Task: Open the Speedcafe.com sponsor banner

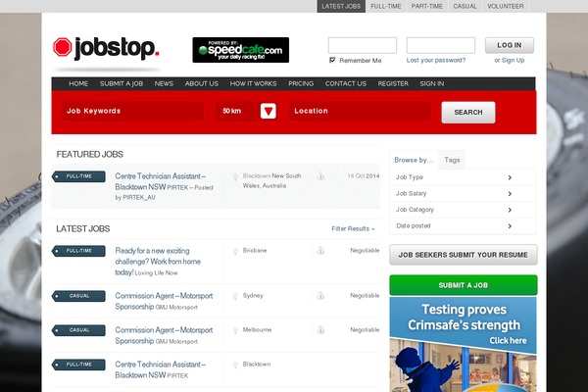Action: point(240,50)
